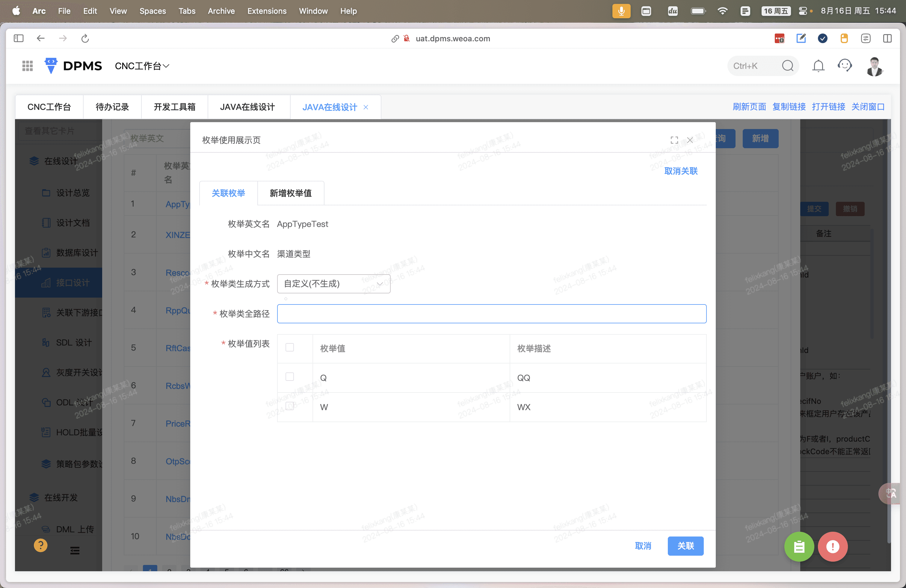
Task: Click the 复制链接 link
Action: (789, 107)
